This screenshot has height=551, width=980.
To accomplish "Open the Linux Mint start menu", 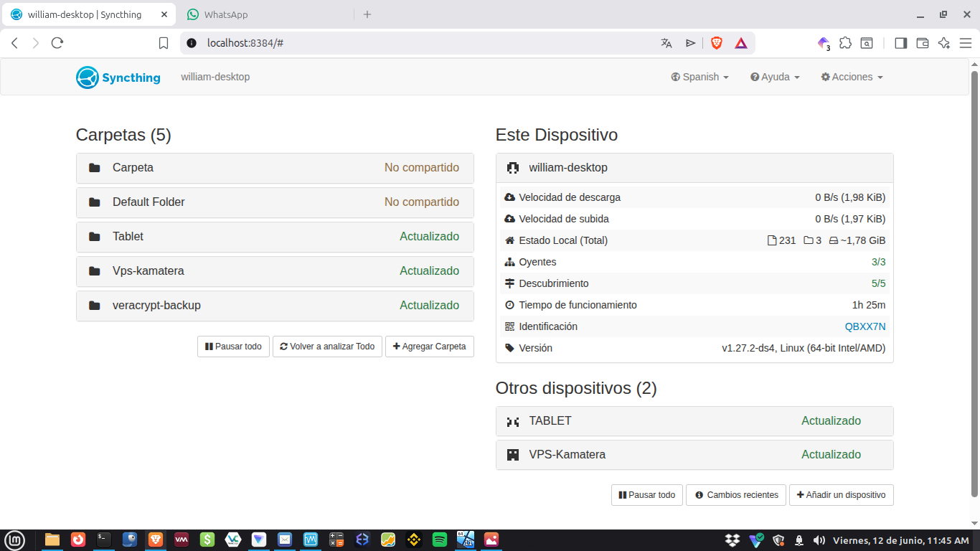I will point(14,540).
